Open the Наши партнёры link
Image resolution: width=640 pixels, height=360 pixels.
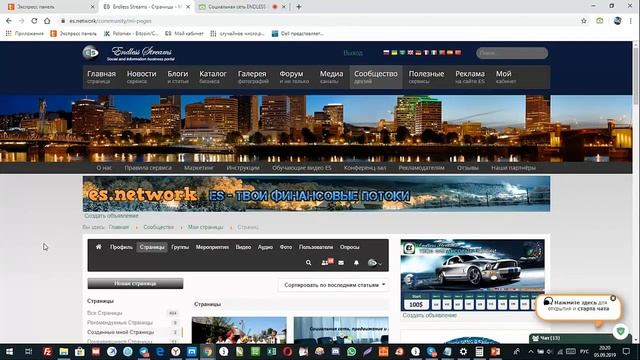(x=513, y=168)
